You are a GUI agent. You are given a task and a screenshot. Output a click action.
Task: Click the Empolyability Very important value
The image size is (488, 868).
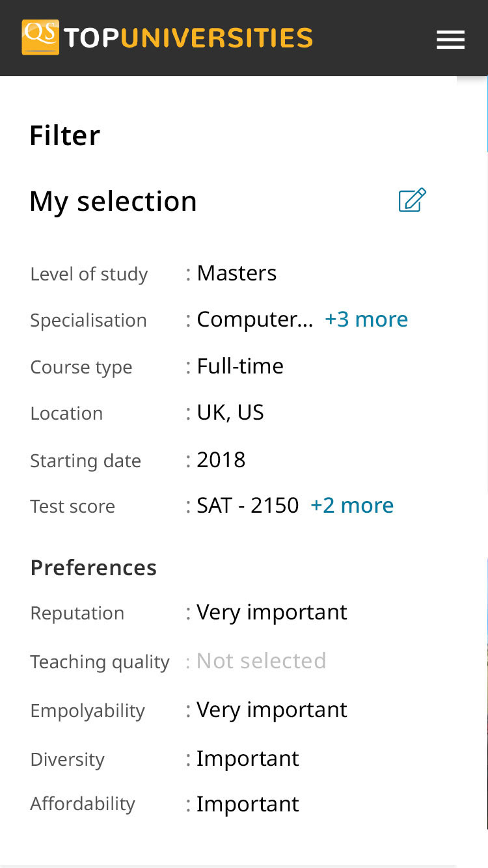[x=272, y=710]
